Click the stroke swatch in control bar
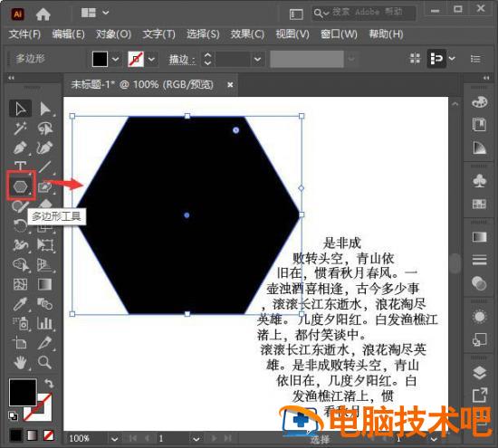Viewport: 498px width, 448px height. click(x=136, y=59)
